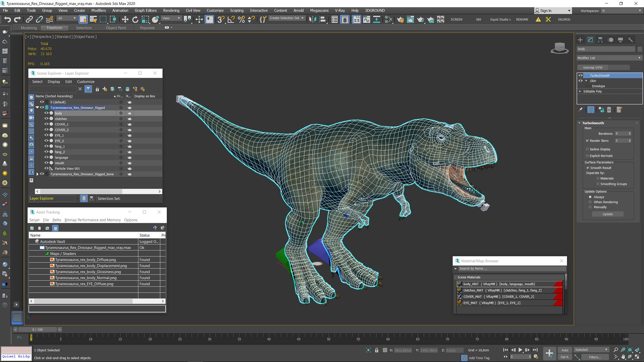Open the Create command panel tab
Viewport: 644px width, 362px height.
pyautogui.click(x=580, y=40)
